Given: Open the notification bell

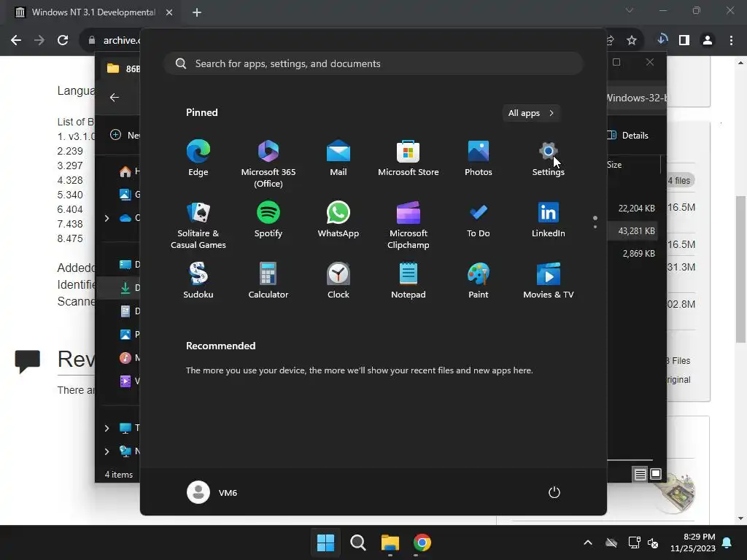Looking at the screenshot, I should tap(727, 542).
